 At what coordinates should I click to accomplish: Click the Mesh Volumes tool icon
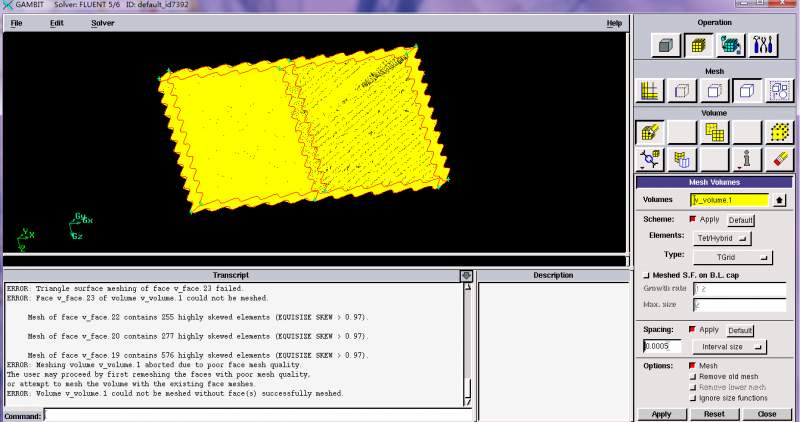[649, 133]
